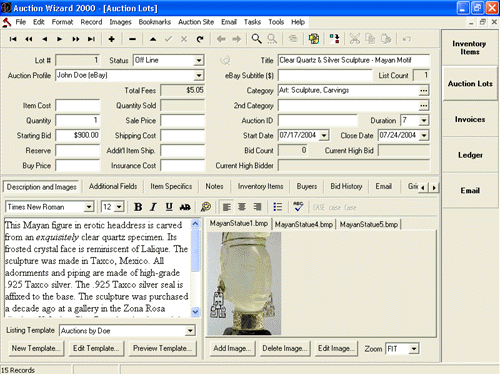Click the forward arrow toolbar icon
The width and height of the screenshot is (500, 374).
pyautogui.click(x=236, y=39)
